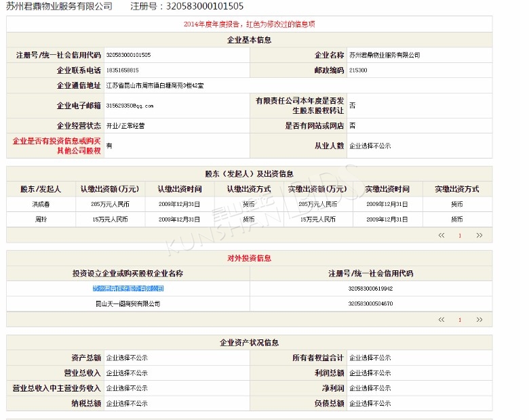Click registration code 320583000619942

tap(370, 289)
